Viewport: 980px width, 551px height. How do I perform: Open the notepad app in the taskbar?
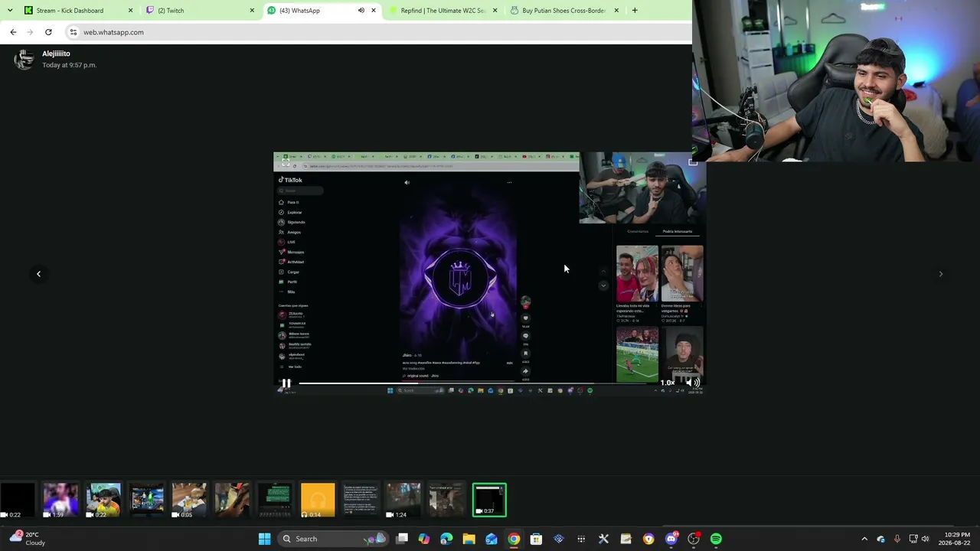(626, 539)
